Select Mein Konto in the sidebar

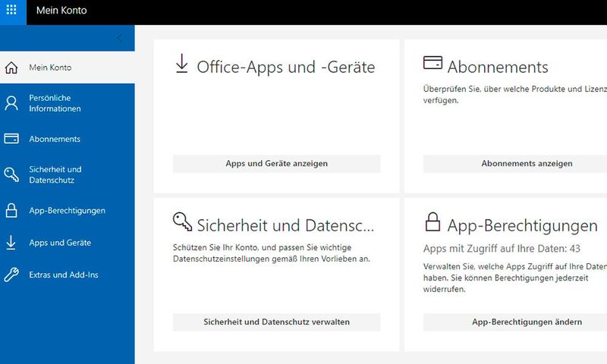point(68,67)
